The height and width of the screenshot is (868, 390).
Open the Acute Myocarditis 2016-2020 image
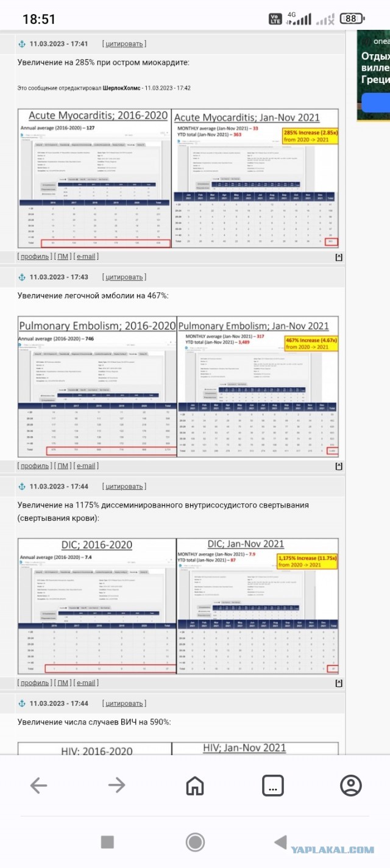click(x=95, y=178)
